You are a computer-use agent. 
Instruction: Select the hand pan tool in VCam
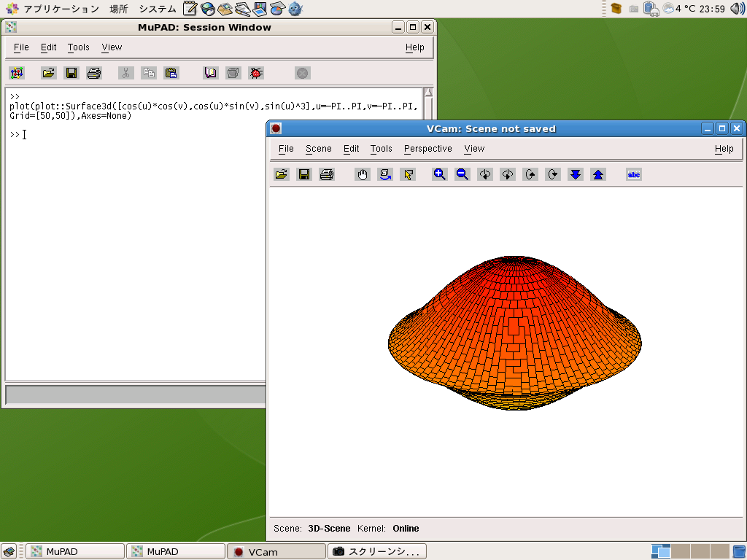point(363,174)
